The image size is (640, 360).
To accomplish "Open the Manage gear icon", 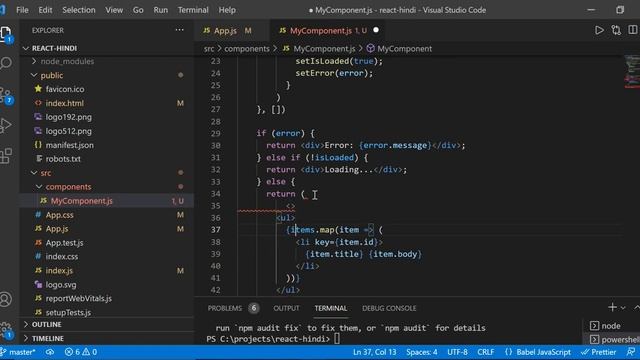I will coord(6,330).
